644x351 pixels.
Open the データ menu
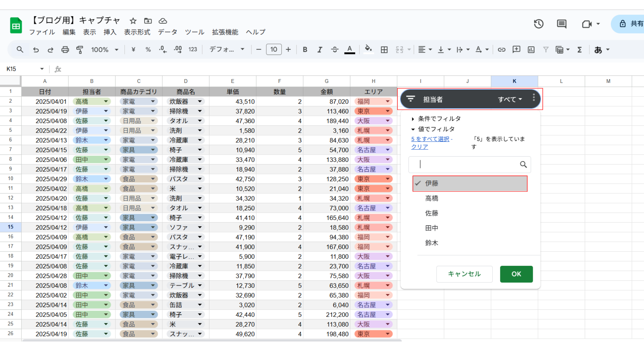[x=168, y=32]
